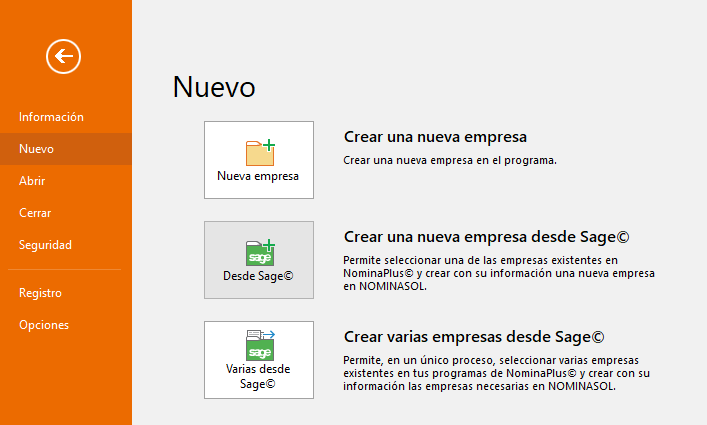Click the Desde Sage© button label
707x425 pixels.
[x=258, y=276]
